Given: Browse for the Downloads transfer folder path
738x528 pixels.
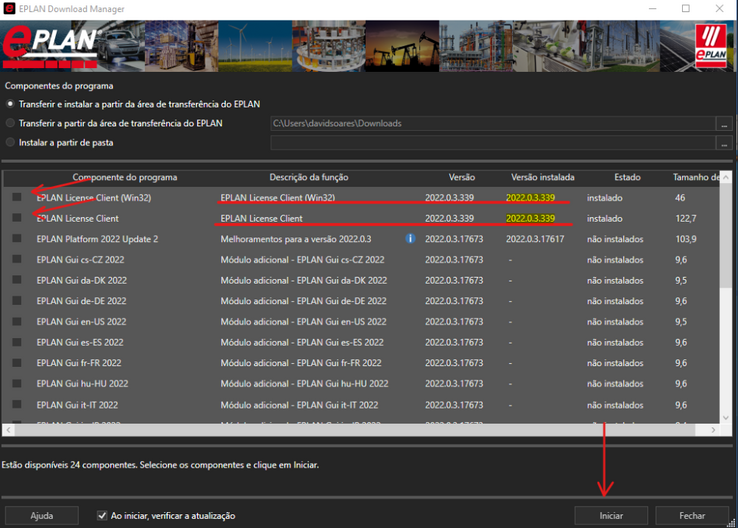Looking at the screenshot, I should click(x=724, y=124).
